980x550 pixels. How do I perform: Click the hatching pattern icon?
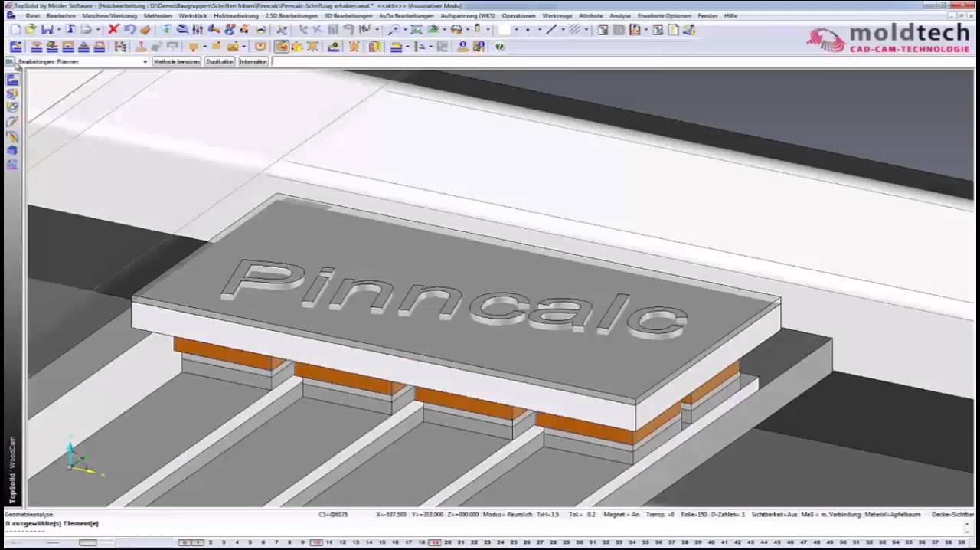573,29
